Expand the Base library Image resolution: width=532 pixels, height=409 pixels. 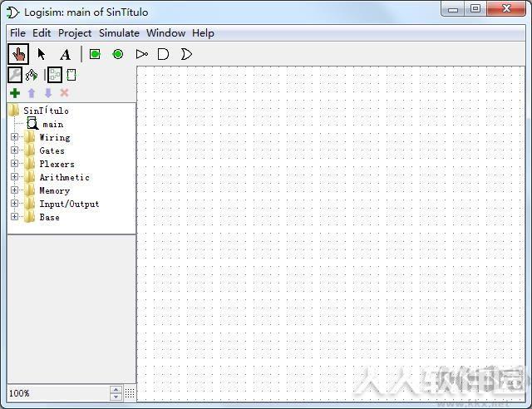14,216
